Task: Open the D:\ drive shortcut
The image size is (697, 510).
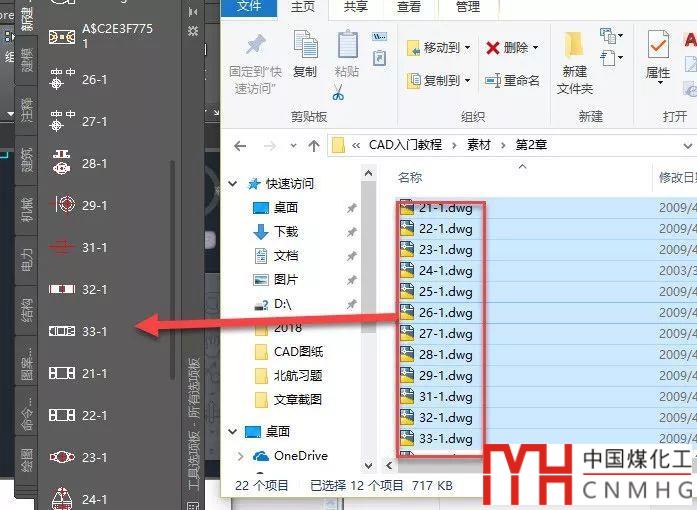Action: pos(273,304)
